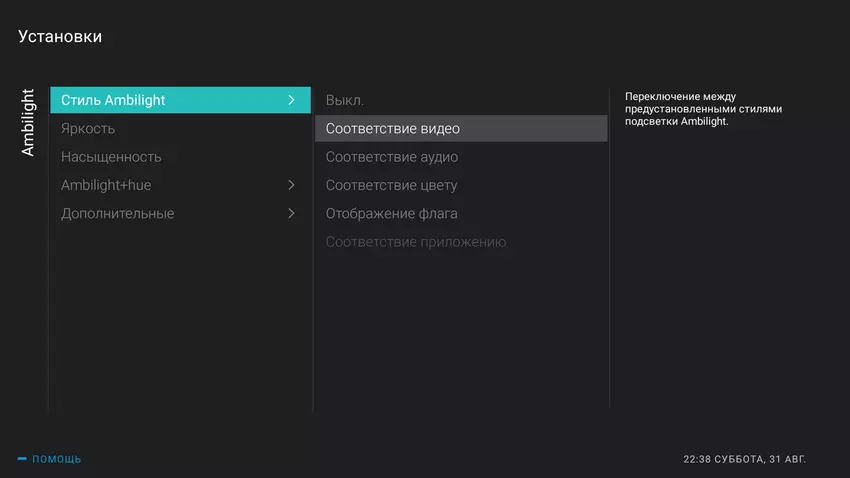Click the Установки page title

coord(60,37)
